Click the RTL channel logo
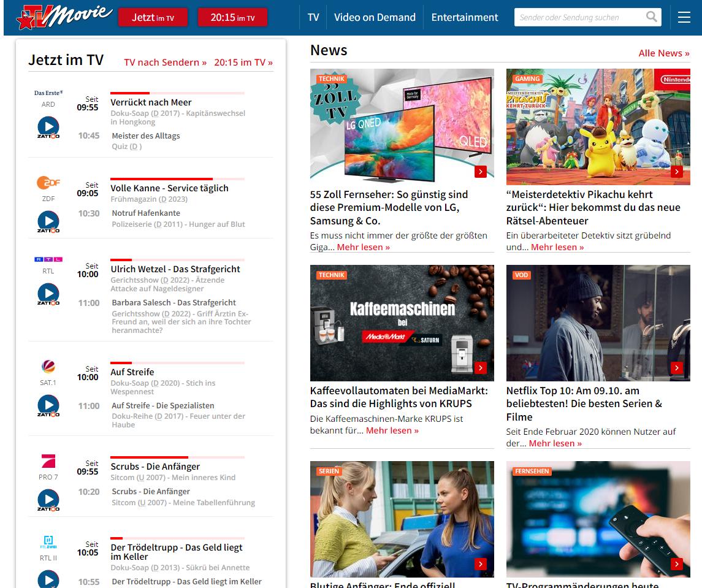This screenshot has height=588, width=702. 48,259
